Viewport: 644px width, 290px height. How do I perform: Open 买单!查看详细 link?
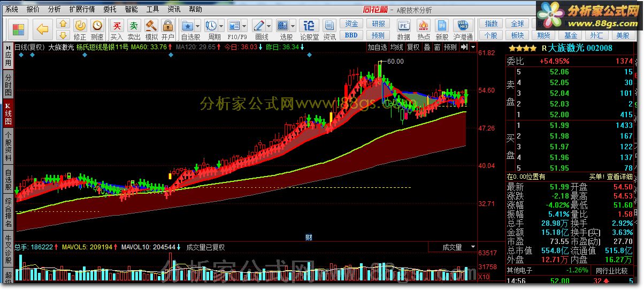611,177
